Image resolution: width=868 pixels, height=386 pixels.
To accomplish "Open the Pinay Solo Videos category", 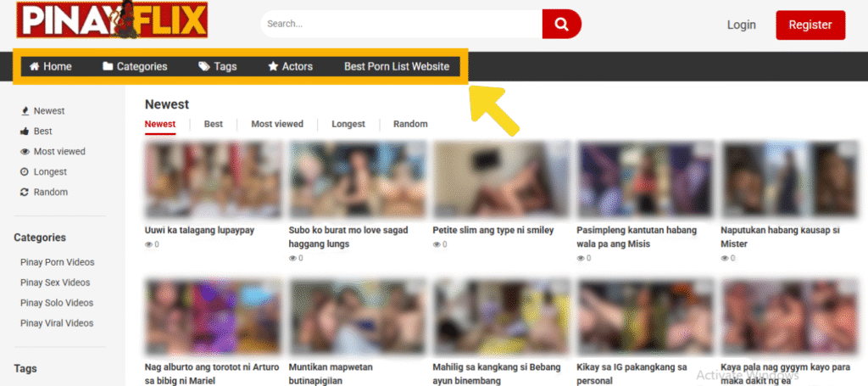I will tap(57, 303).
